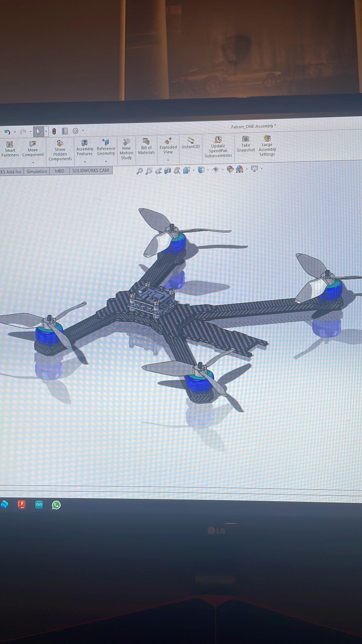Toggle Hide/Show Items eye icon
The height and width of the screenshot is (644, 362).
click(x=215, y=170)
